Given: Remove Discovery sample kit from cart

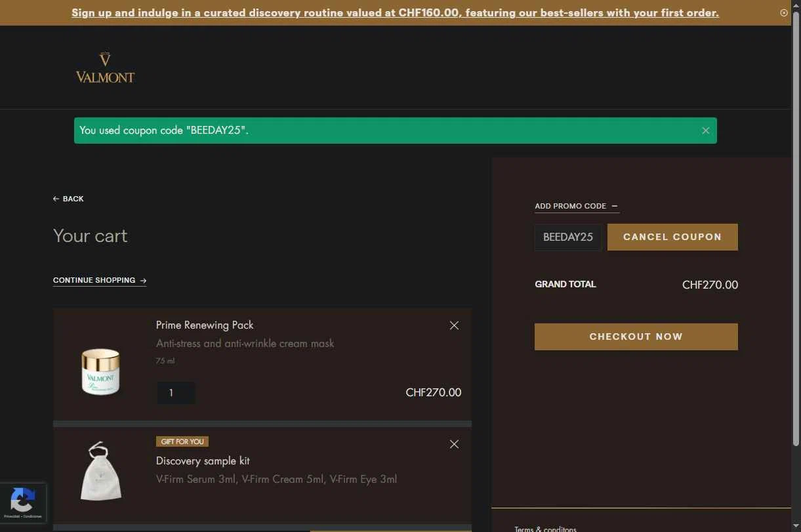Looking at the screenshot, I should coord(454,444).
